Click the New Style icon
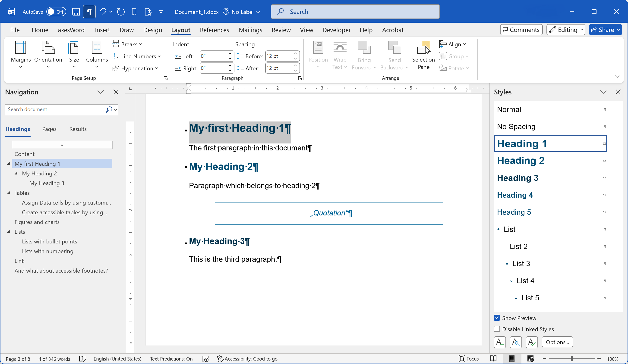This screenshot has height=364, width=628. click(x=500, y=342)
